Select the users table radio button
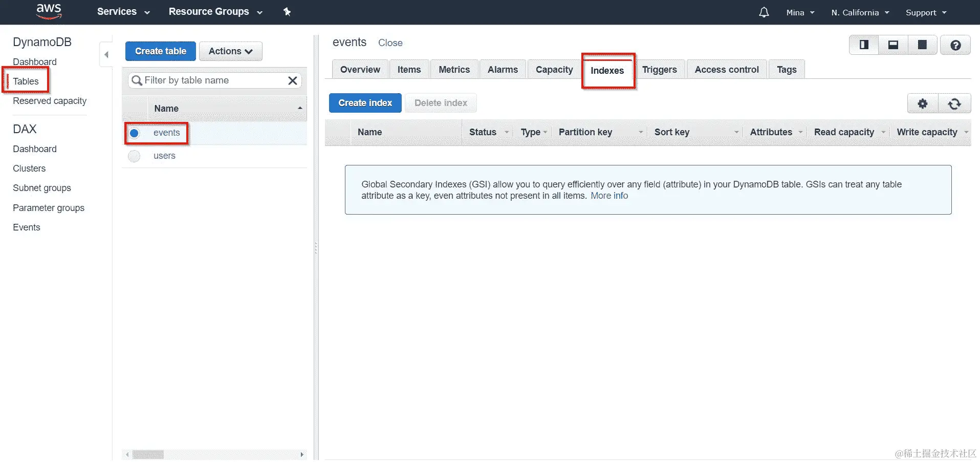The height and width of the screenshot is (462, 980). click(134, 156)
